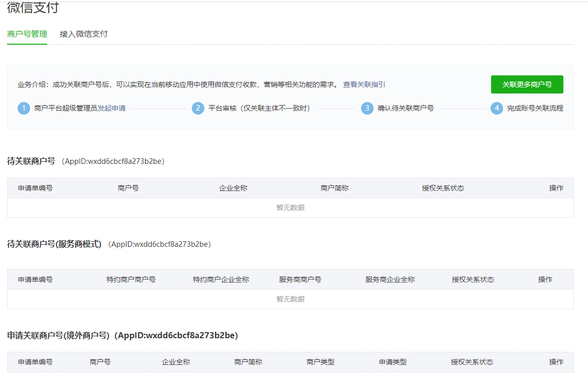The width and height of the screenshot is (588, 385).
Task: Click 商户类型 column header in bottom table
Action: pyautogui.click(x=320, y=362)
